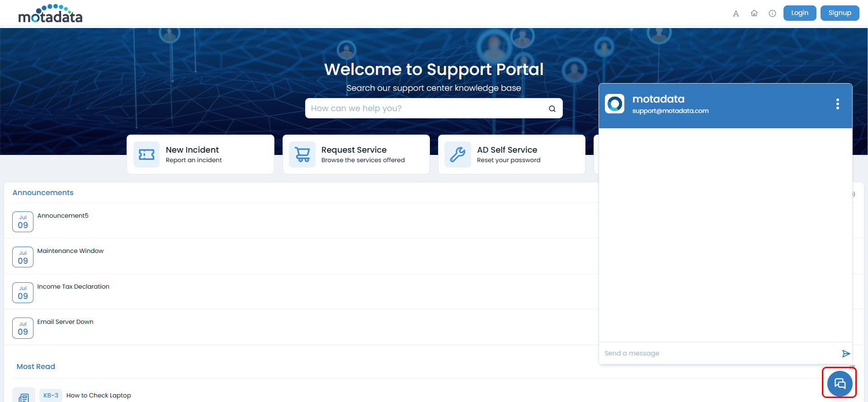Open the Income Tax Declaration announcement
This screenshot has width=868, height=402.
pyautogui.click(x=73, y=287)
